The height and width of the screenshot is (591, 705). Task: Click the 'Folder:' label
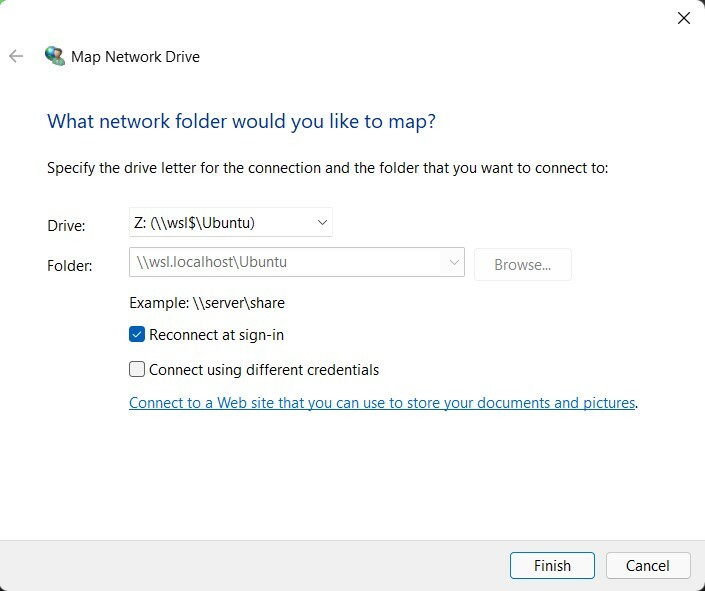(70, 265)
